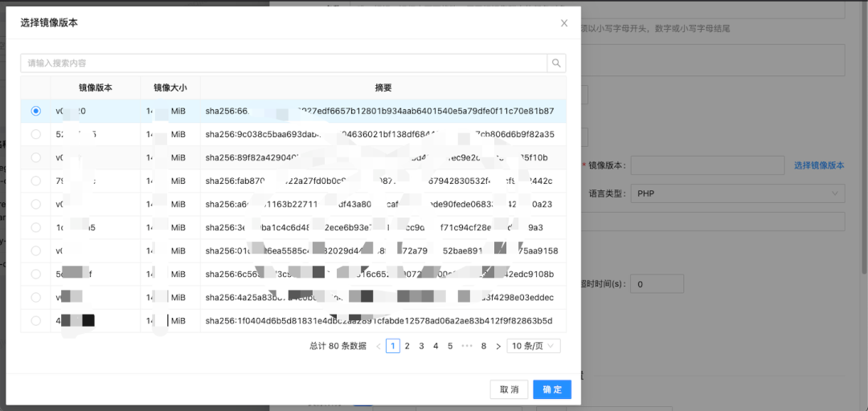This screenshot has height=411, width=868.
Task: Open pagination page 1
Action: pos(392,346)
